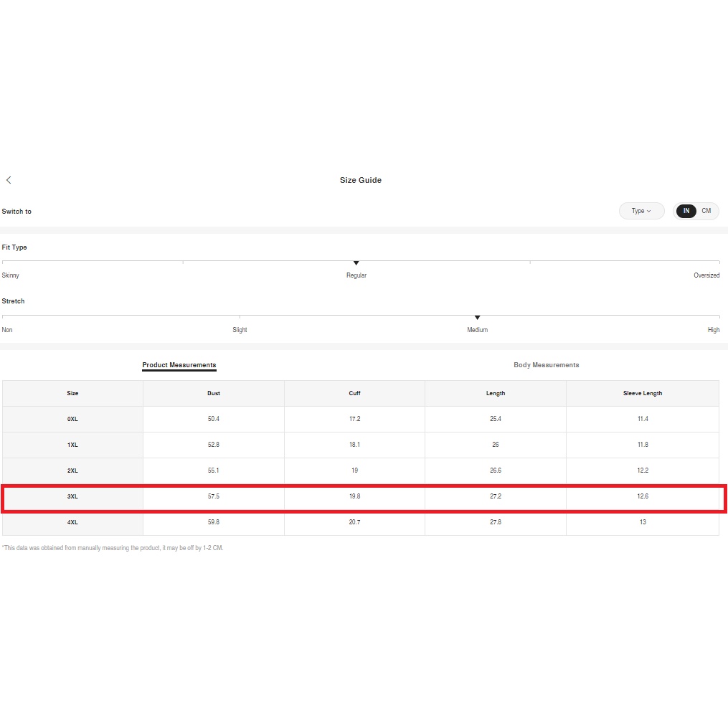Click the Stretch heading

tap(13, 301)
